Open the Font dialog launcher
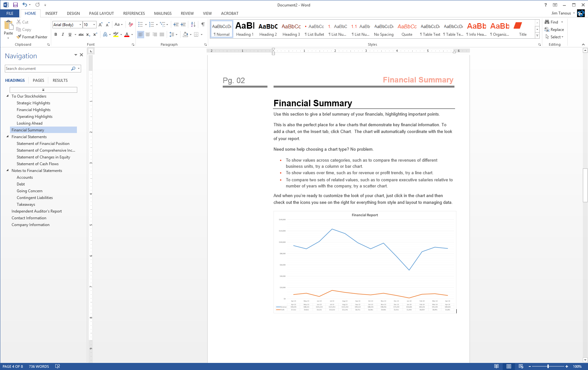This screenshot has height=370, width=588. (133, 45)
